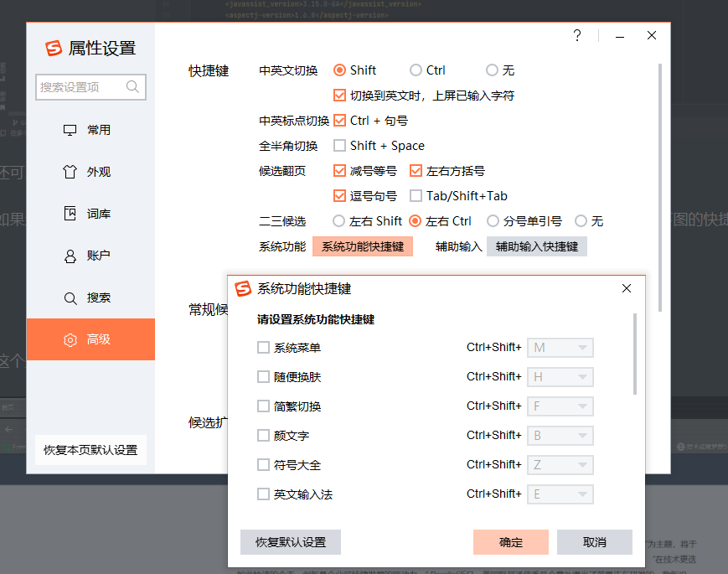Screen dimensions: 728x574
Task: Click the magnifier icon in the search box
Action: coord(132,87)
